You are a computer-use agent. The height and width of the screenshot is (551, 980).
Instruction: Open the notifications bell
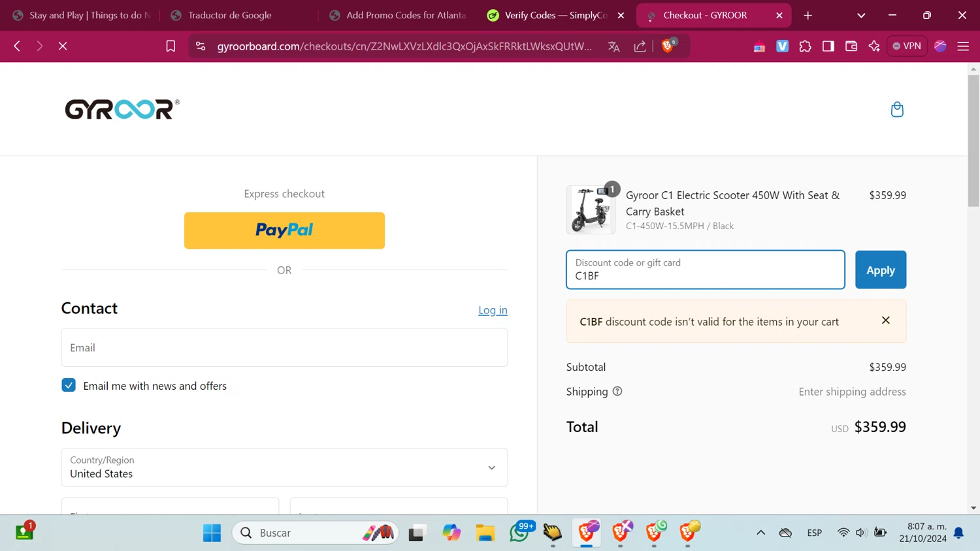click(958, 533)
